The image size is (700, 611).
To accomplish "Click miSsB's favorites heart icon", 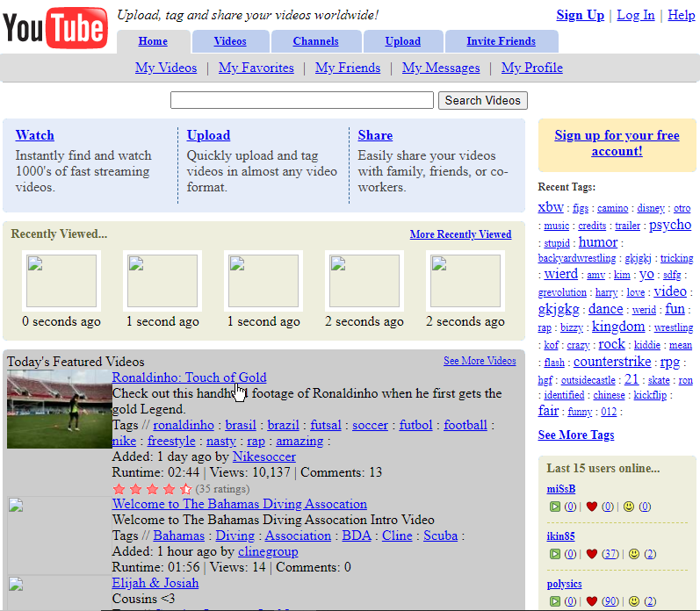I will point(592,507).
